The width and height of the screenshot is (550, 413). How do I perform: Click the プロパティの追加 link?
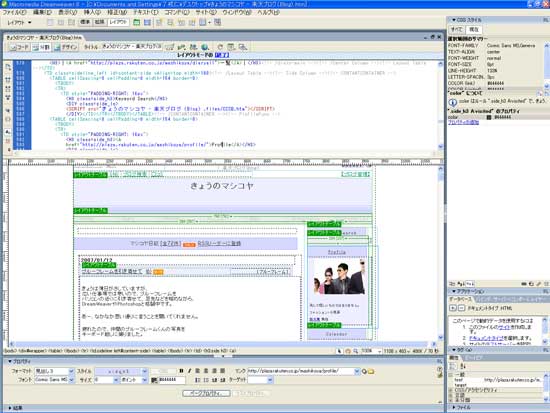tap(463, 122)
